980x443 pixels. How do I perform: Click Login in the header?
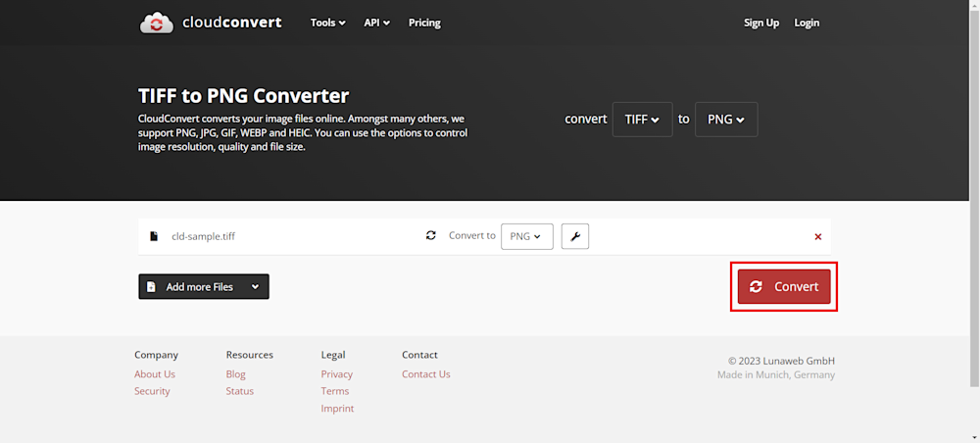(807, 23)
